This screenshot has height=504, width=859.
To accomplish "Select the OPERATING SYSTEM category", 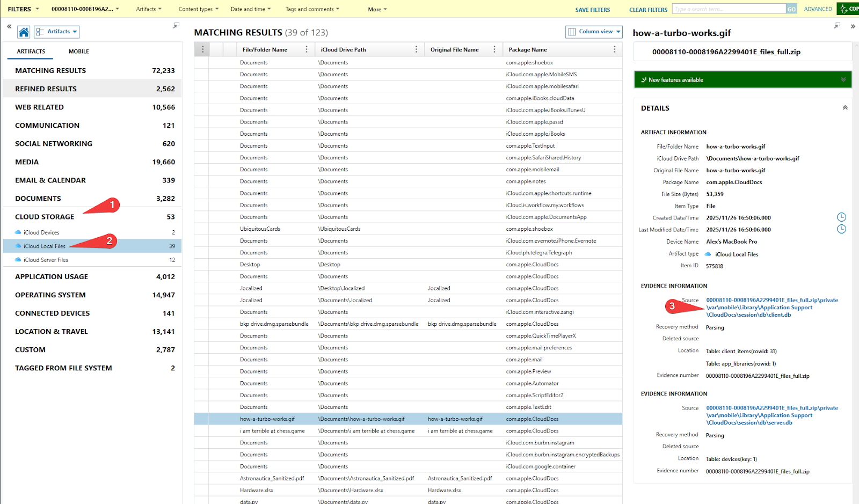I will click(92, 295).
